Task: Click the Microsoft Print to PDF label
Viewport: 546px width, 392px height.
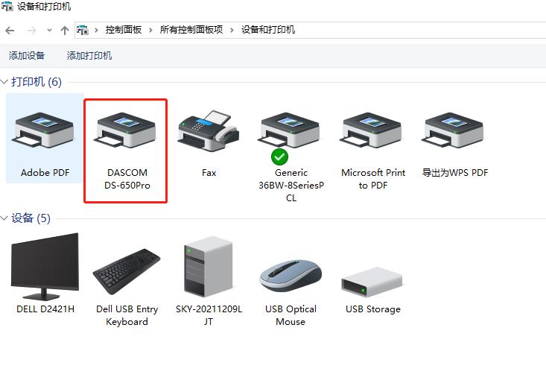Action: [373, 179]
